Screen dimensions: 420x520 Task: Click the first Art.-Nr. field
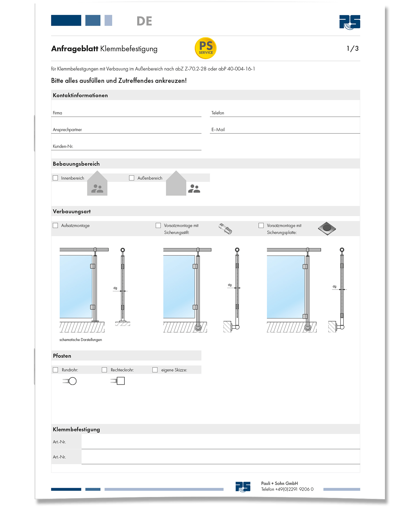(220, 442)
